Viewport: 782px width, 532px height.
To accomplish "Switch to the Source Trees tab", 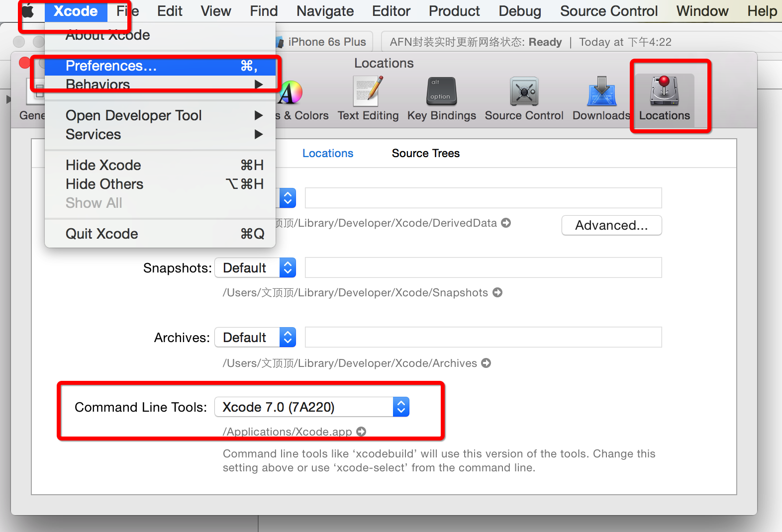I will click(426, 153).
